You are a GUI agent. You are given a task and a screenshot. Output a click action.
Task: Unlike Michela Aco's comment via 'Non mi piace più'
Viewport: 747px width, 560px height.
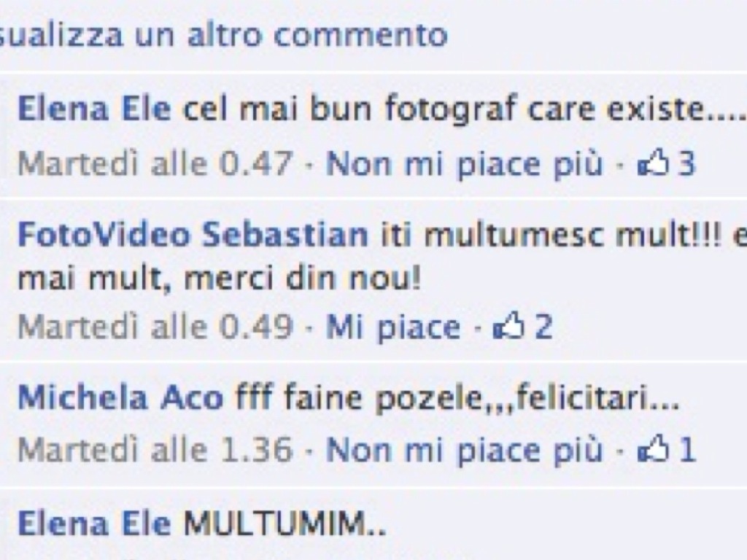click(x=465, y=451)
